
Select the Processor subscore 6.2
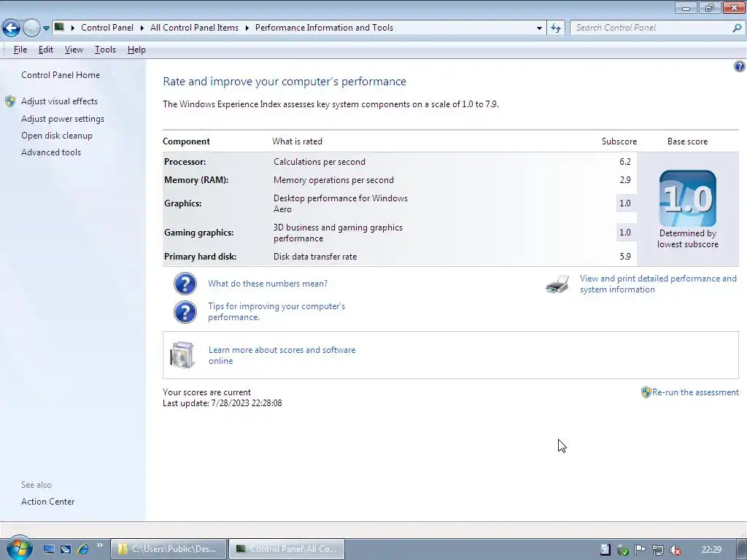tap(625, 161)
